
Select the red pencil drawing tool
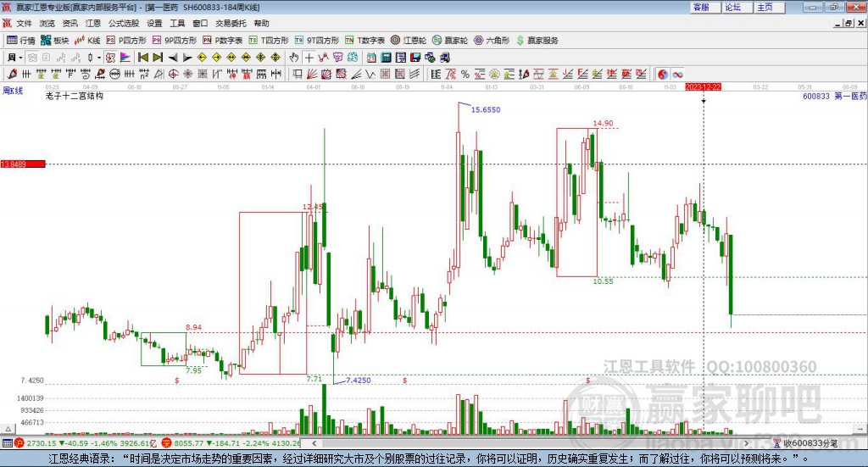click(x=12, y=74)
